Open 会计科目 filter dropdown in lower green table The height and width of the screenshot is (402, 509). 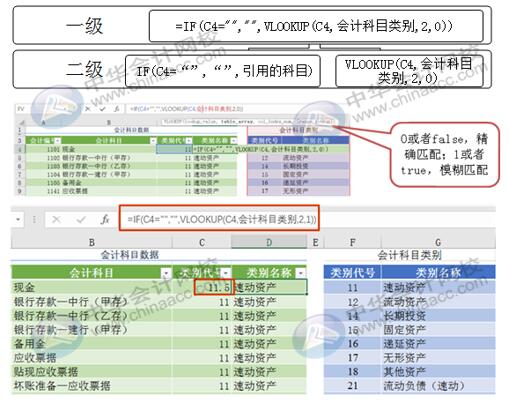point(166,273)
